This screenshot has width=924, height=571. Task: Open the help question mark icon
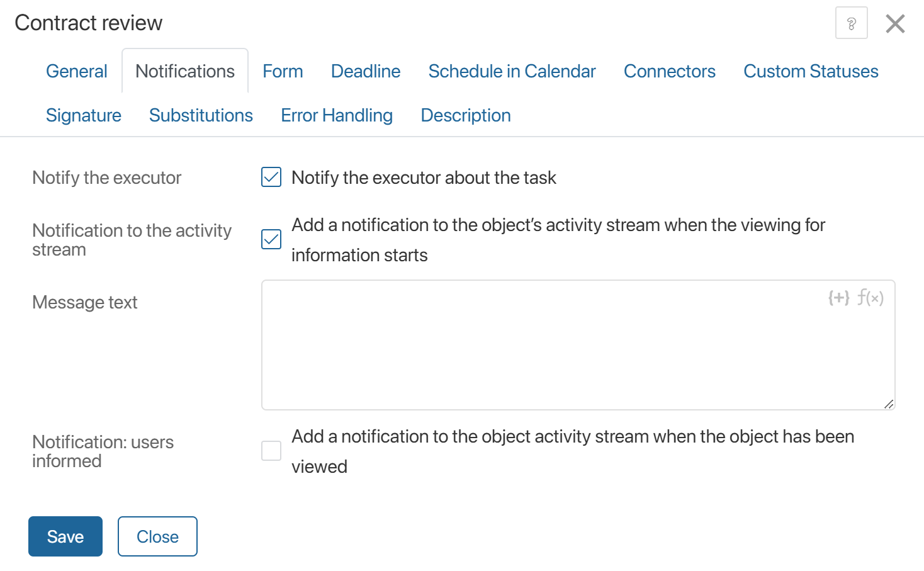coord(851,23)
